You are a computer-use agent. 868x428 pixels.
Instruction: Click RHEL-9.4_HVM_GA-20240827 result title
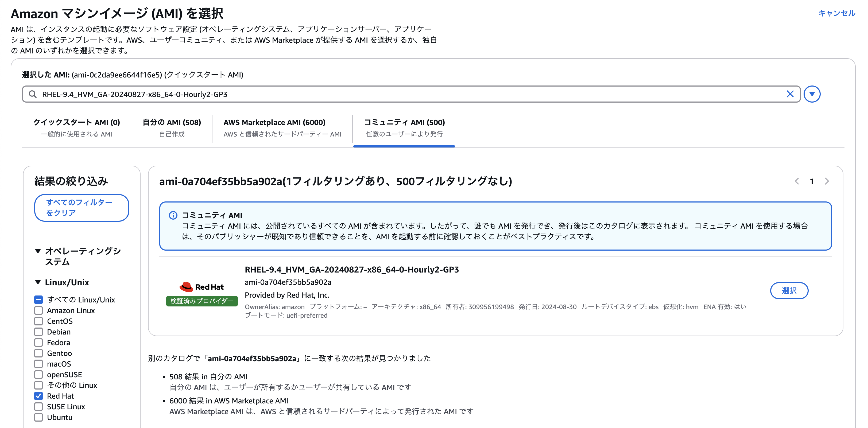point(352,270)
